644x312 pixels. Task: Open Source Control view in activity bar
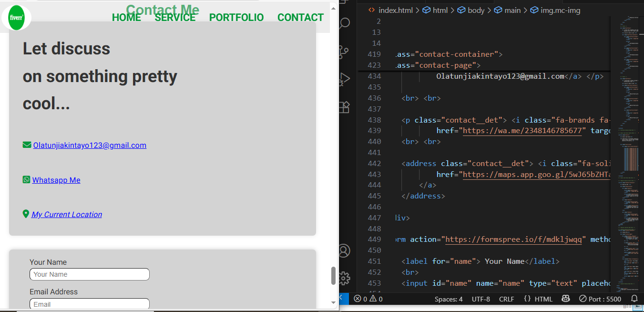coord(345,51)
